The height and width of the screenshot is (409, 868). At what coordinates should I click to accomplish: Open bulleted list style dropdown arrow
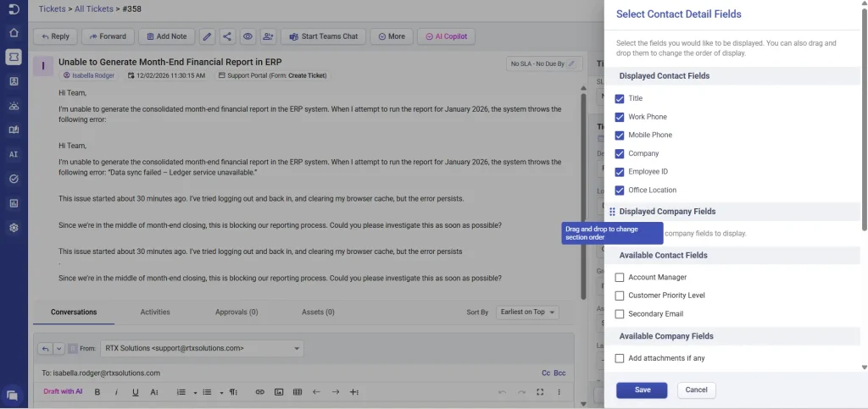coord(221,392)
